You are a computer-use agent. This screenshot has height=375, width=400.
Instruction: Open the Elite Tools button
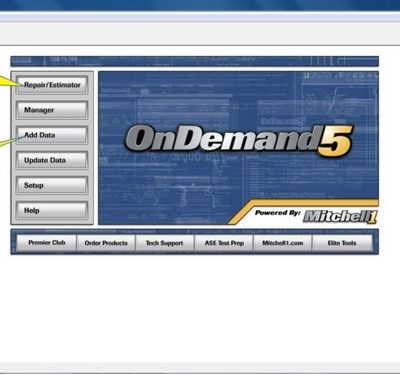tap(342, 243)
